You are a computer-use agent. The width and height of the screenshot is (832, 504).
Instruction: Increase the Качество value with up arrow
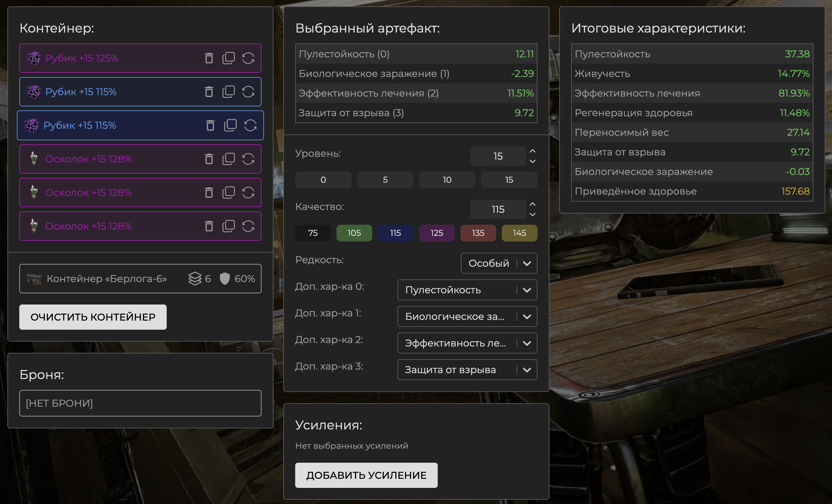(533, 204)
